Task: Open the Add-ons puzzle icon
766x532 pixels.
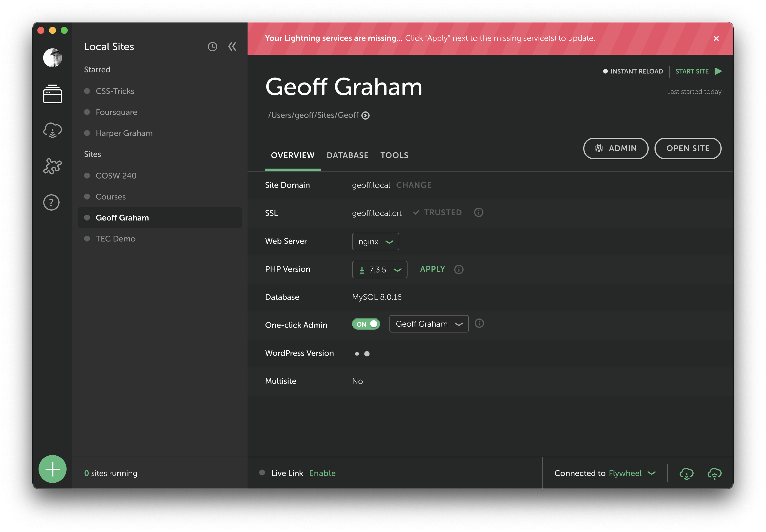Action: tap(52, 166)
